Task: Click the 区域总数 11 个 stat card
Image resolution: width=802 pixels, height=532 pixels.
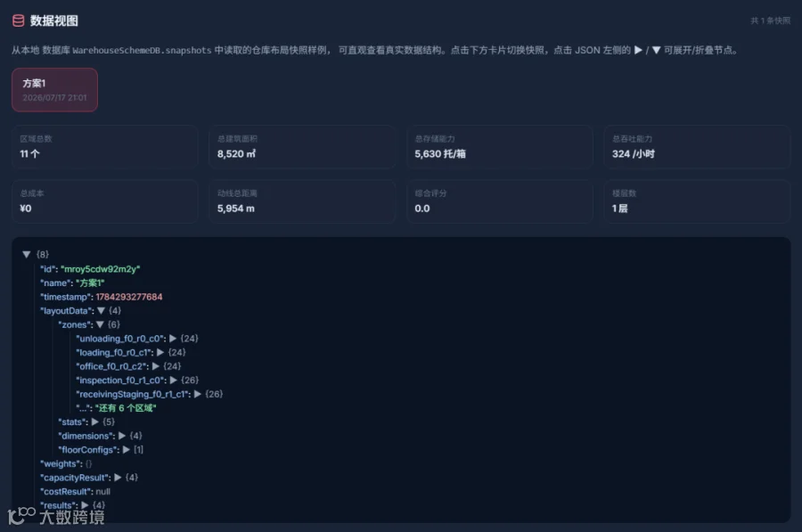Action: [105, 147]
